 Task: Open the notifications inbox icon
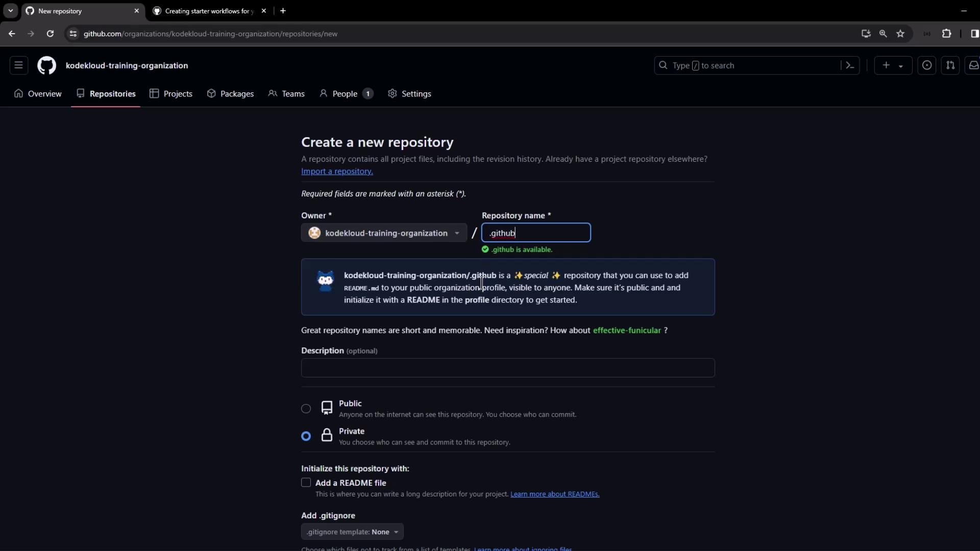click(x=973, y=65)
